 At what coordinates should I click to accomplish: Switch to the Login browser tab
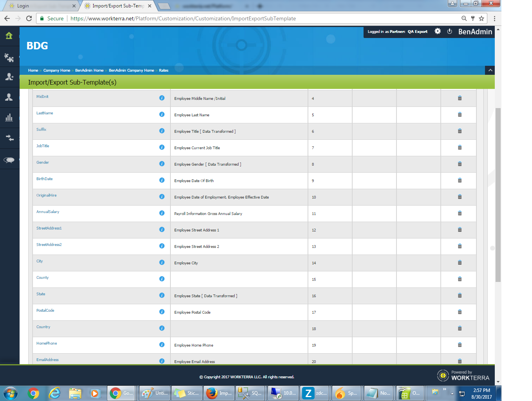(x=39, y=6)
